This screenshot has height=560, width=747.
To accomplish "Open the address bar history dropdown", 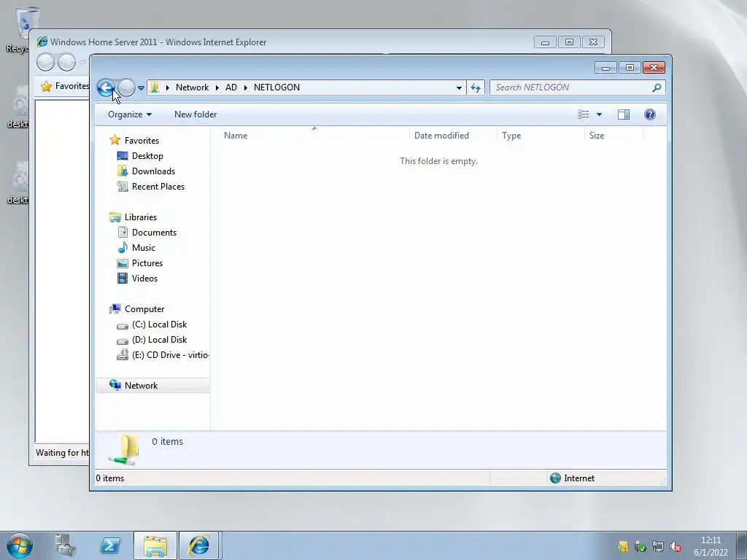I will pyautogui.click(x=459, y=87).
